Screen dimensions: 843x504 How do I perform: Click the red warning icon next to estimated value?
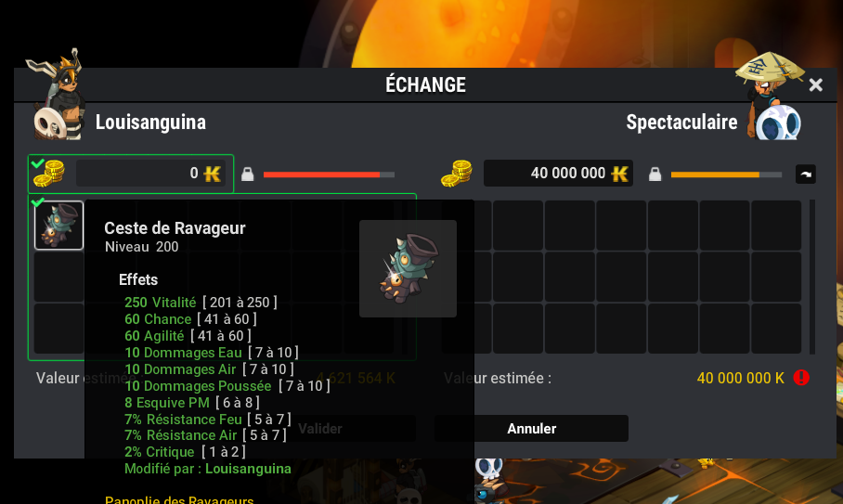click(x=801, y=378)
